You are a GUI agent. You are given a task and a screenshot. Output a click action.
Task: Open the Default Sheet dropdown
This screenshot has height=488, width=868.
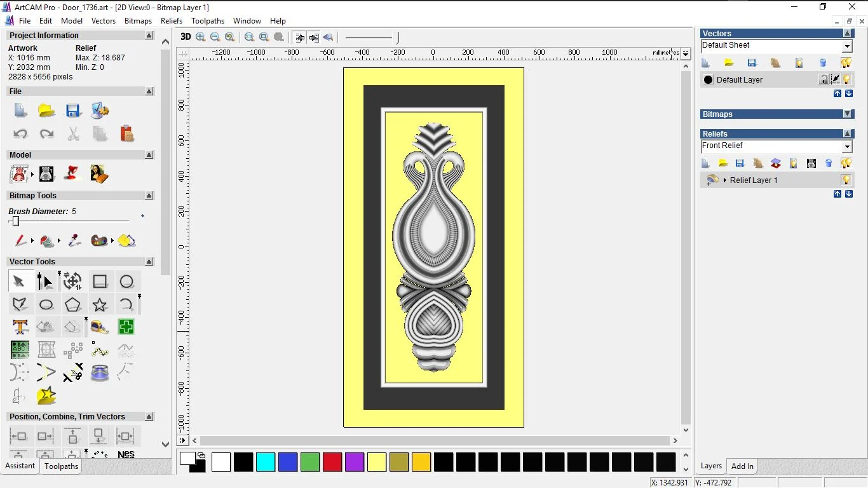click(x=847, y=46)
